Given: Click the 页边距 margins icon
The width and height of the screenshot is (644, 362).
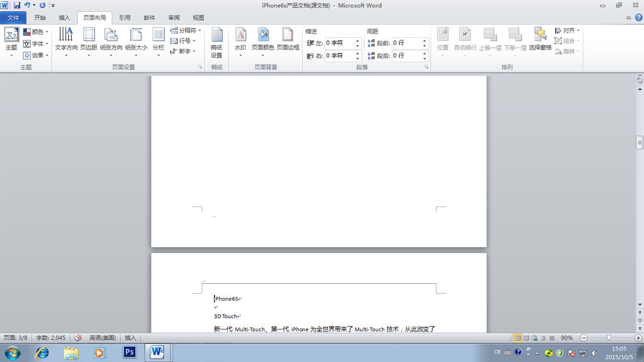Looking at the screenshot, I should (x=89, y=35).
